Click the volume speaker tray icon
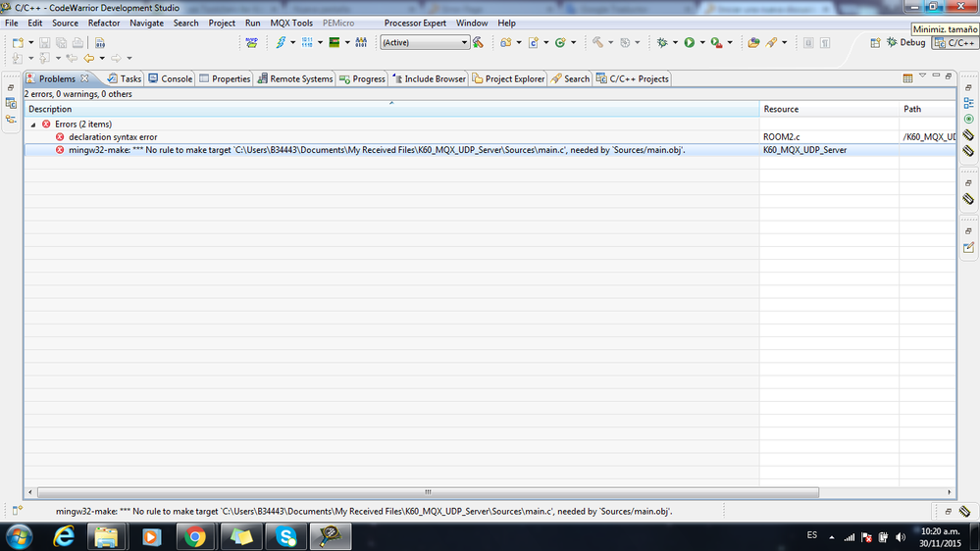Viewport: 980px width, 551px height. click(900, 537)
